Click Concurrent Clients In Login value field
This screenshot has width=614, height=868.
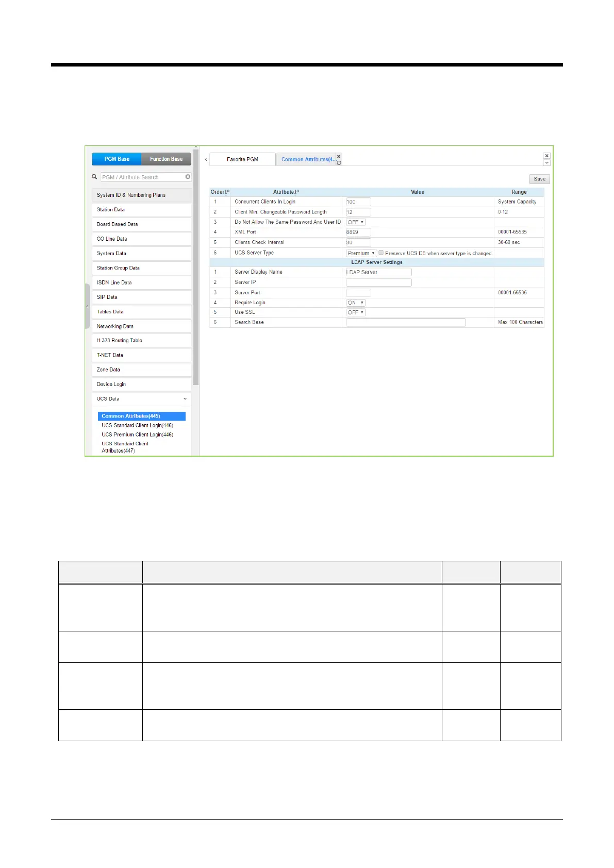pos(358,202)
